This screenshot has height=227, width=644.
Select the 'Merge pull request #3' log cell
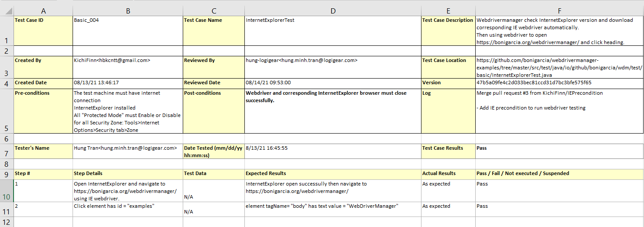559,111
